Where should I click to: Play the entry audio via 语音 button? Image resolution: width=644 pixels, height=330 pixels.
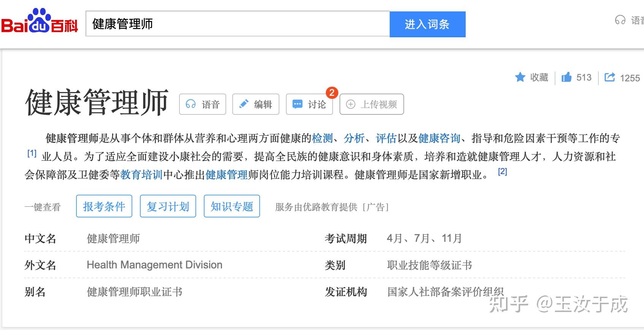(x=203, y=104)
